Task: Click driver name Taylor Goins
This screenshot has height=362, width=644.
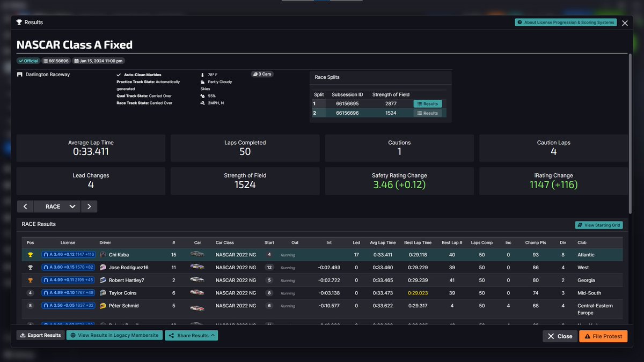Action: [122, 293]
